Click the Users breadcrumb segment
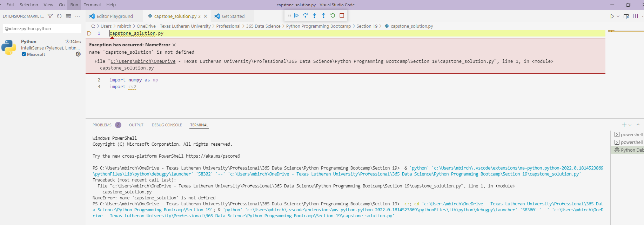The width and height of the screenshot is (644, 225). [x=106, y=26]
